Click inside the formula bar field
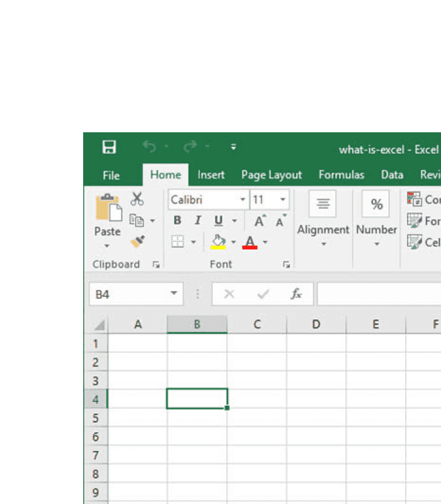The height and width of the screenshot is (504, 441). pyautogui.click(x=379, y=294)
